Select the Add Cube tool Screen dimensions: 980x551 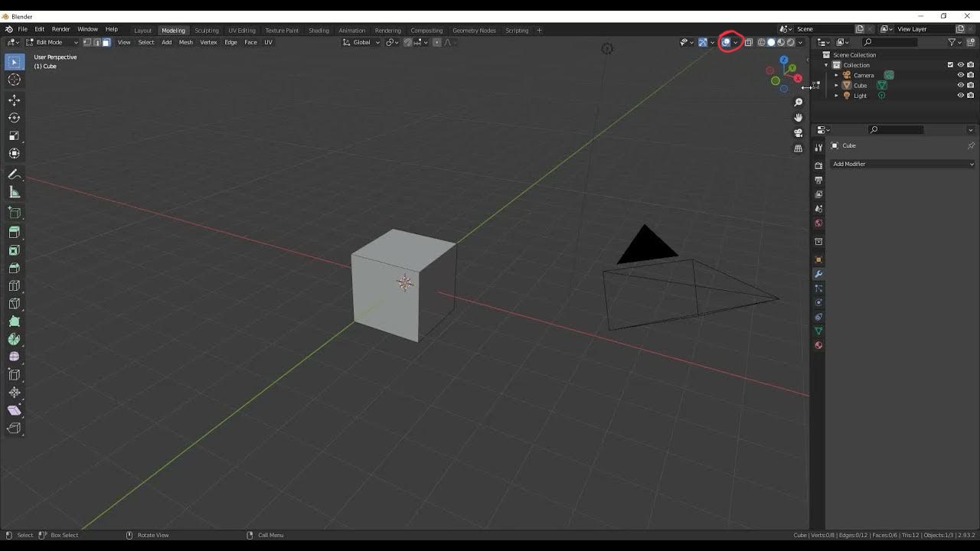pos(14,213)
